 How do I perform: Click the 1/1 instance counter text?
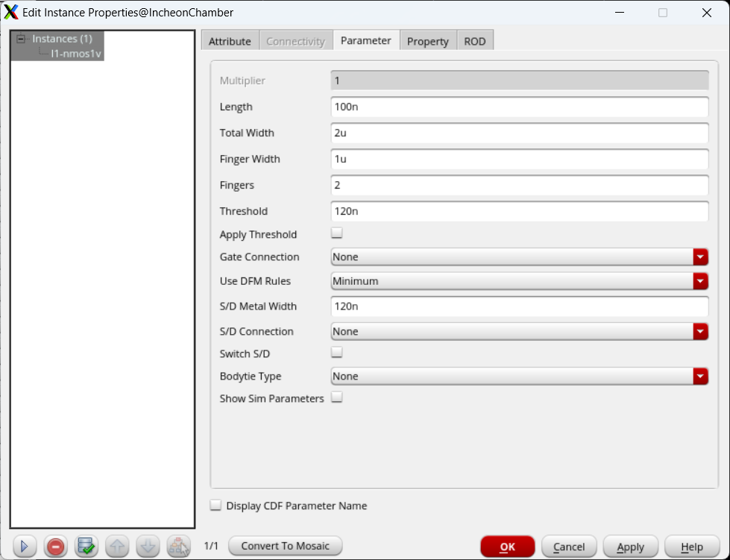(211, 546)
